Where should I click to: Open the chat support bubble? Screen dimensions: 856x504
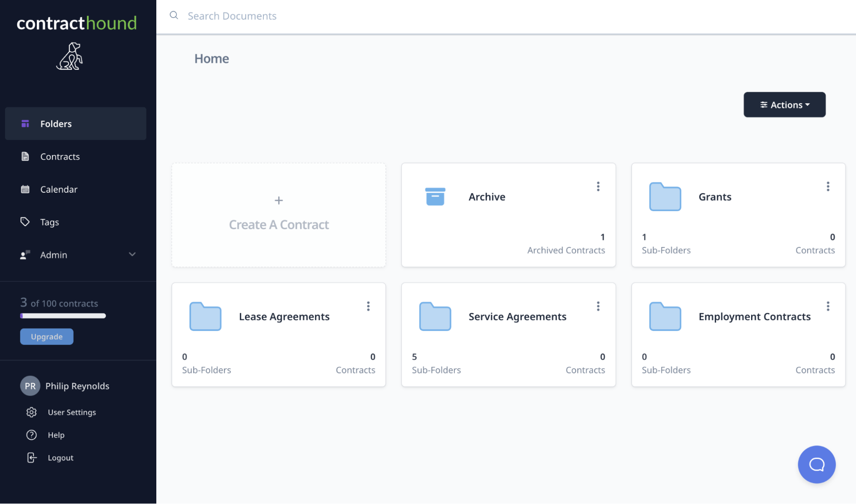[816, 464]
